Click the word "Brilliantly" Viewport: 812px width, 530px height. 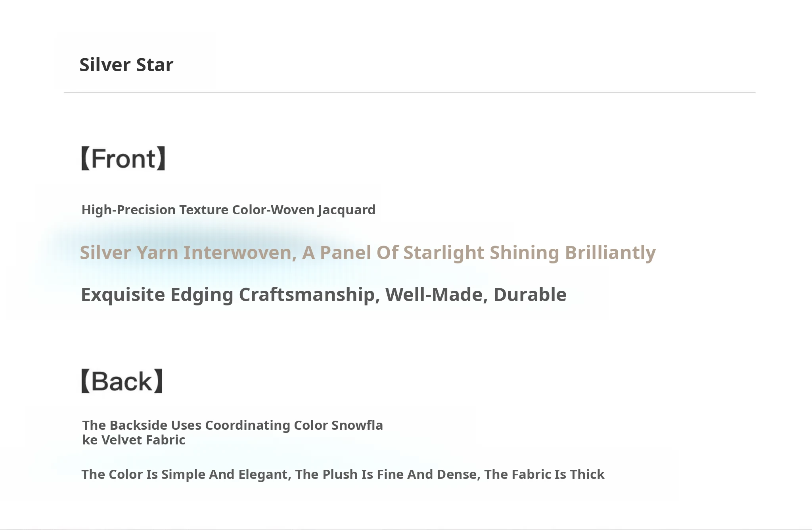click(610, 253)
